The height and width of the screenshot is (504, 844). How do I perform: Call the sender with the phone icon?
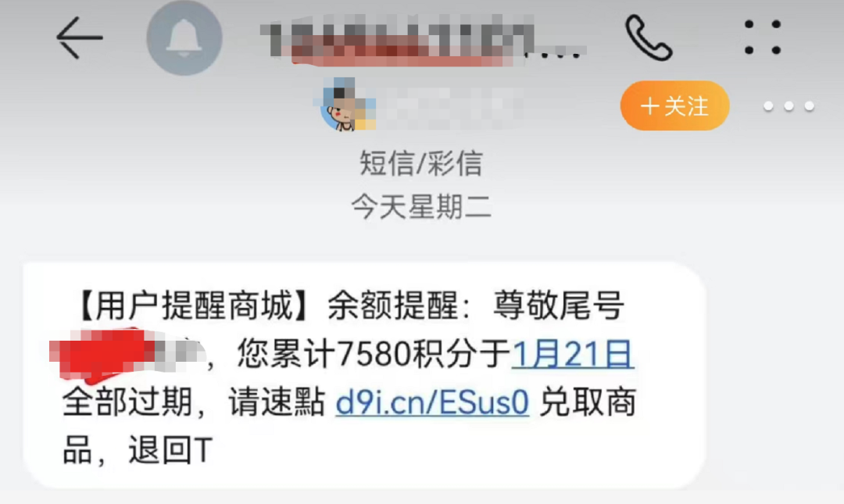[x=648, y=38]
